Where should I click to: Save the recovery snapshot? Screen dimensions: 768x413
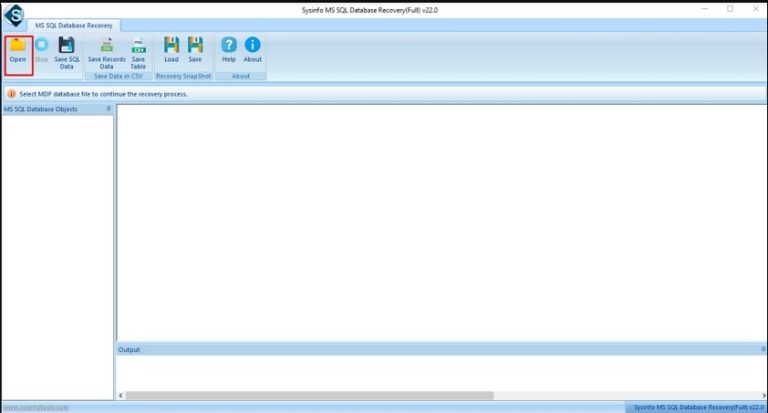click(x=195, y=50)
